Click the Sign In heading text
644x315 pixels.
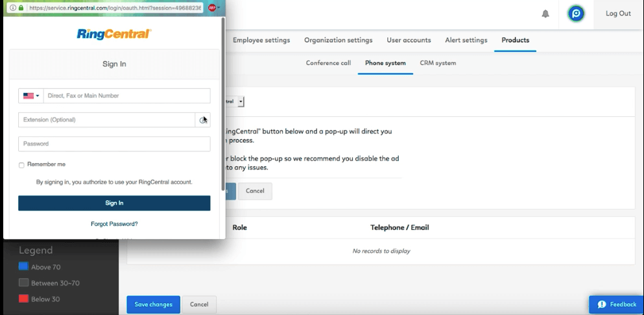[114, 64]
